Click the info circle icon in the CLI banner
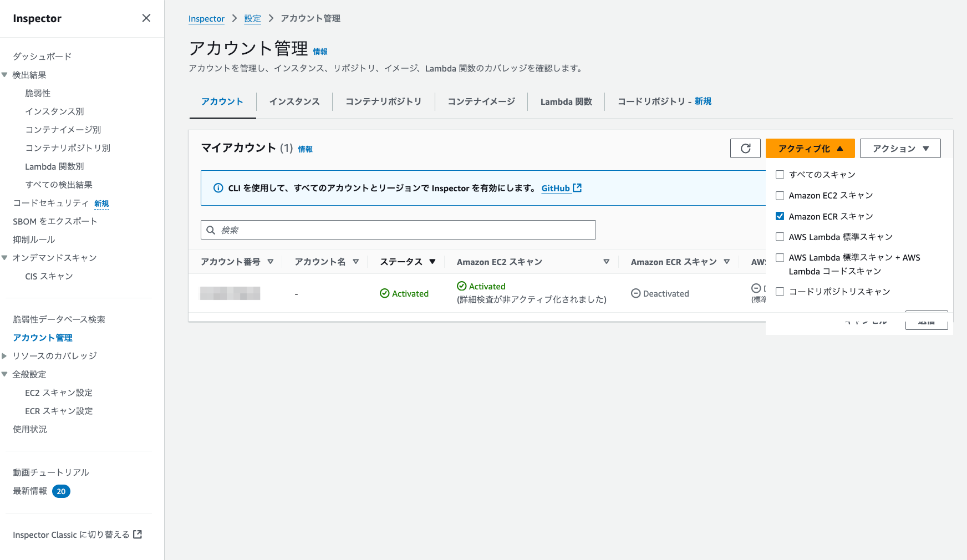967x560 pixels. pos(218,188)
